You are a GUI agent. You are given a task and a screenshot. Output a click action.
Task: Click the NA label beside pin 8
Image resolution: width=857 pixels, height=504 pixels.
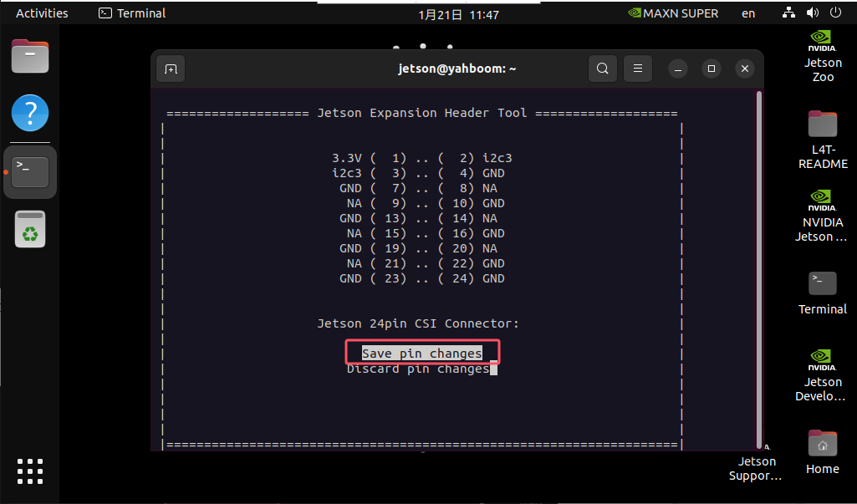pyautogui.click(x=490, y=188)
